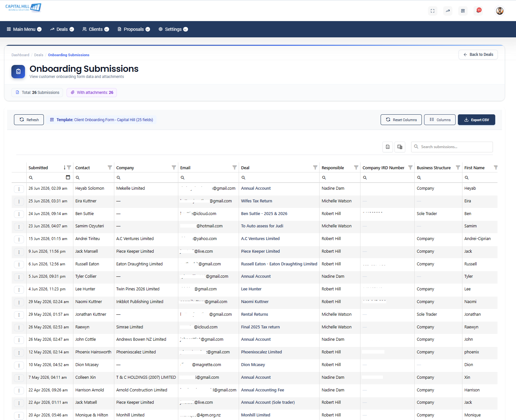Filter the Deal column

tap(315, 168)
